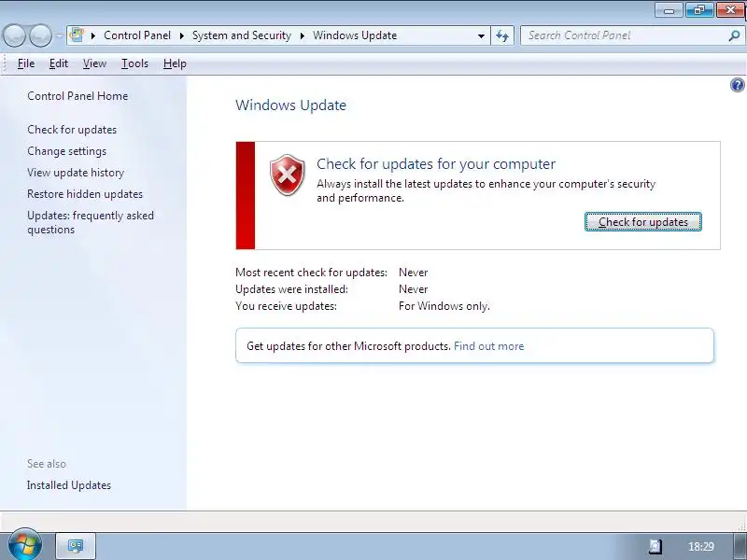The image size is (747, 560).
Task: Open Updates: frequently asked questions link
Action: click(91, 222)
